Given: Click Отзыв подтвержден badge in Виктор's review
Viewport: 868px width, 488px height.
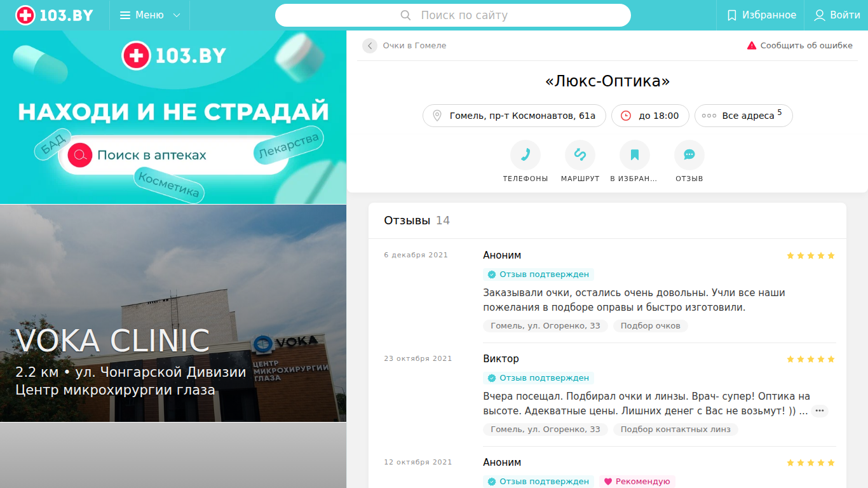Looking at the screenshot, I should click(538, 378).
